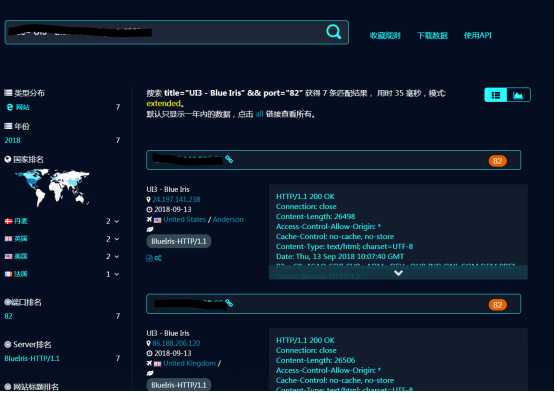Click the BlueIris-HTTP/1.1 tag in second result

click(179, 385)
